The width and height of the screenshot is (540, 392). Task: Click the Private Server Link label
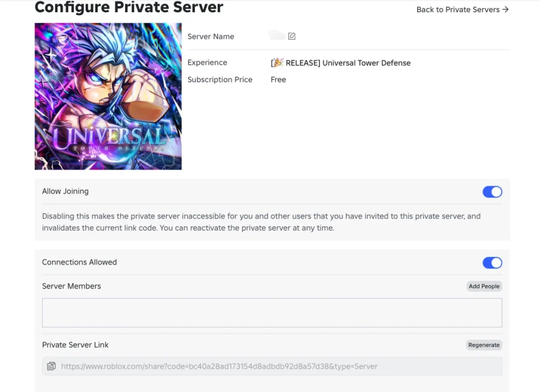pos(75,345)
